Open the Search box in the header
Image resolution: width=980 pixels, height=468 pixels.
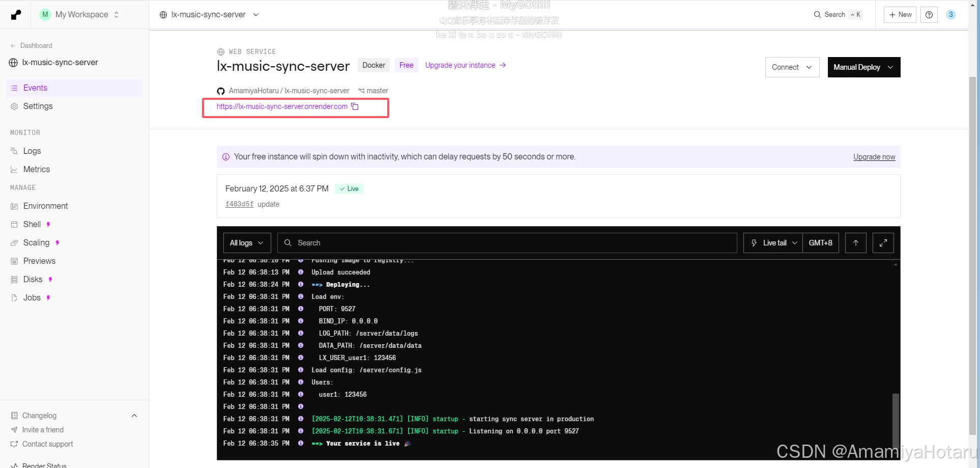(838, 15)
